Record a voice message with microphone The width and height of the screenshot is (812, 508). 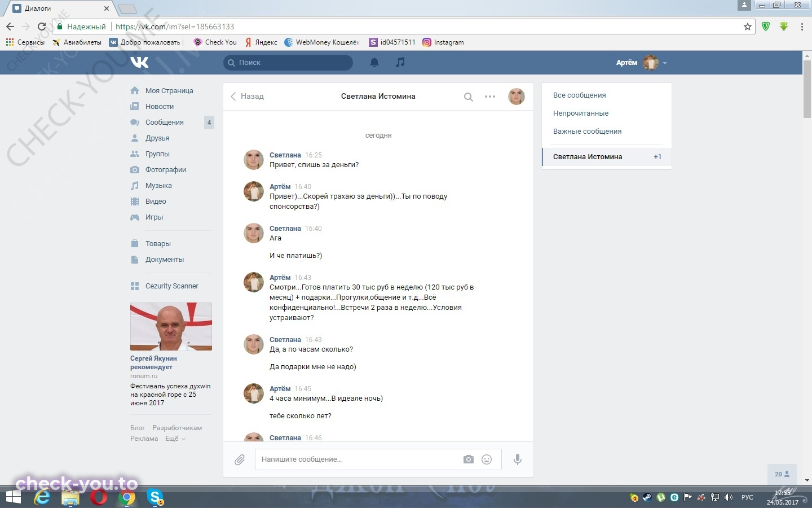517,459
